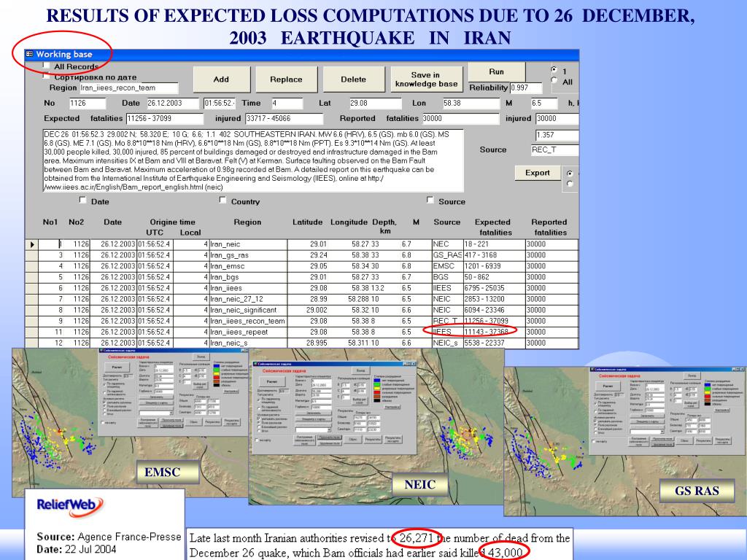Image resolution: width=747 pixels, height=560 pixels.
Task: Tick the Date filter checkbox
Action: (x=83, y=201)
